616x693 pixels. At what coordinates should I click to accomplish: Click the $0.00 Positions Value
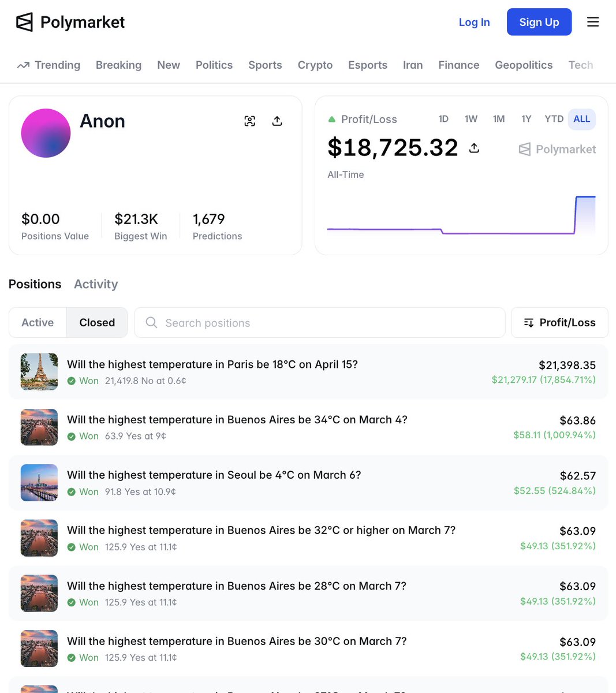coord(40,219)
